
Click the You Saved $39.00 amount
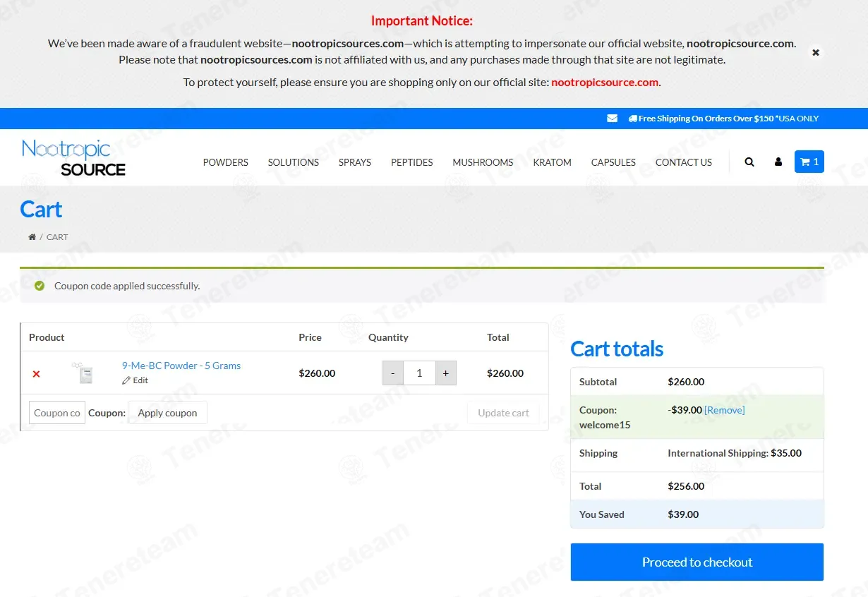point(683,514)
